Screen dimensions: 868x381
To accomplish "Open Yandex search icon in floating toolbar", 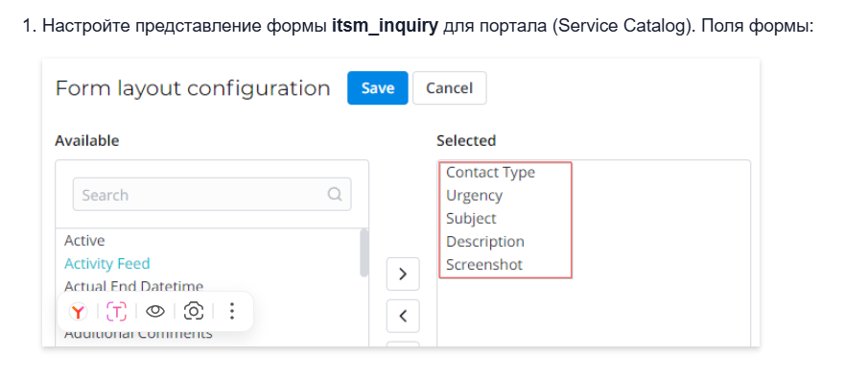I will coord(78,312).
